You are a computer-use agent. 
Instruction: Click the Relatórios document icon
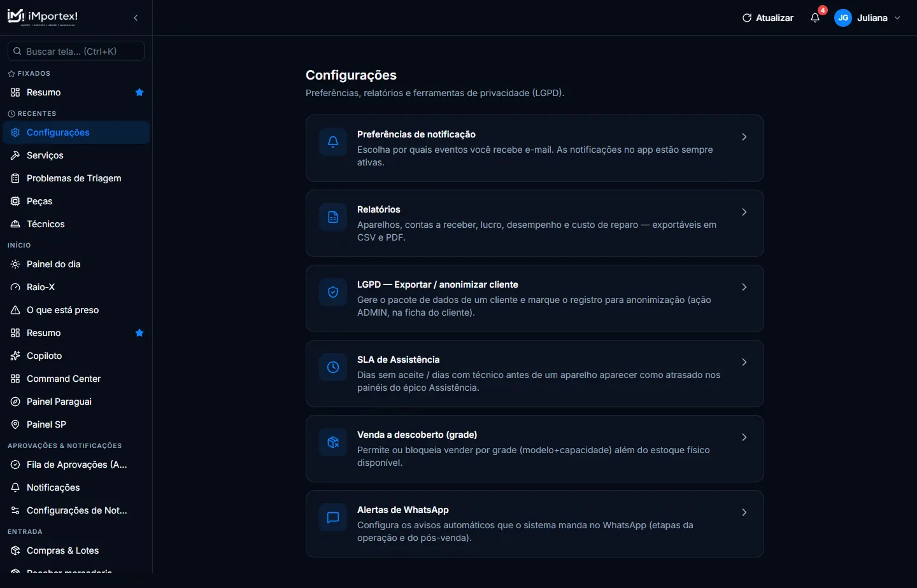(333, 217)
